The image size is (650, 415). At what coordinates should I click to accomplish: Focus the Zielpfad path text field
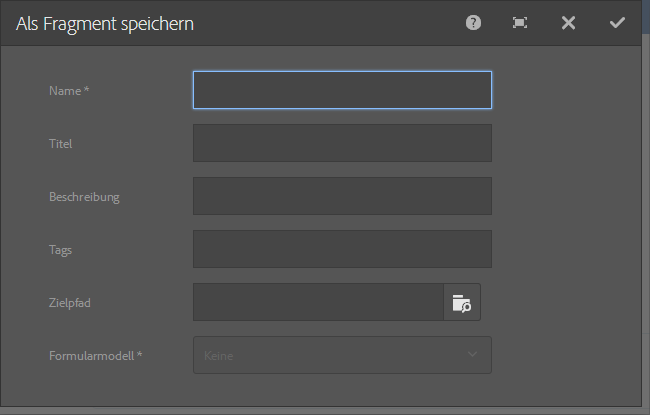pyautogui.click(x=318, y=302)
